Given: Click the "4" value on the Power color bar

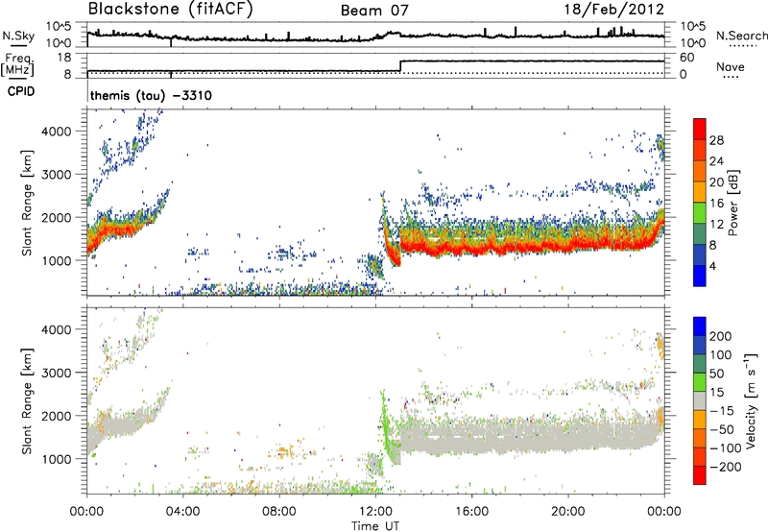Looking at the screenshot, I should pyautogui.click(x=713, y=267).
